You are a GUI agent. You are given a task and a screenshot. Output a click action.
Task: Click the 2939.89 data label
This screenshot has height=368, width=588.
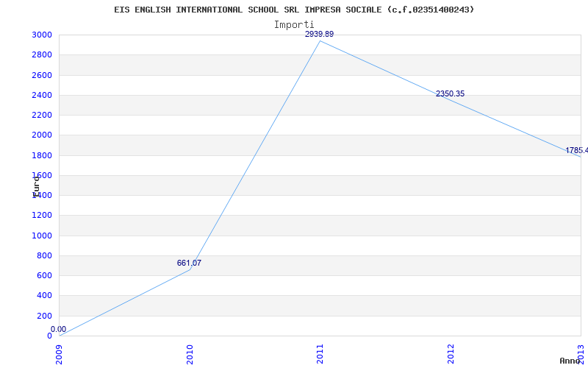(319, 34)
